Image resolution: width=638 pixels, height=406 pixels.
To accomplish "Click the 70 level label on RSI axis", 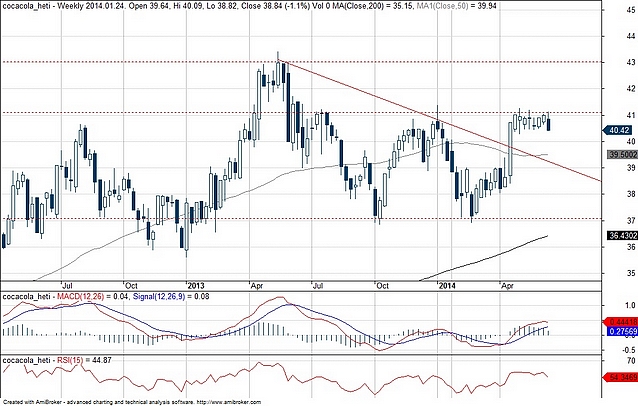I will coord(631,361).
